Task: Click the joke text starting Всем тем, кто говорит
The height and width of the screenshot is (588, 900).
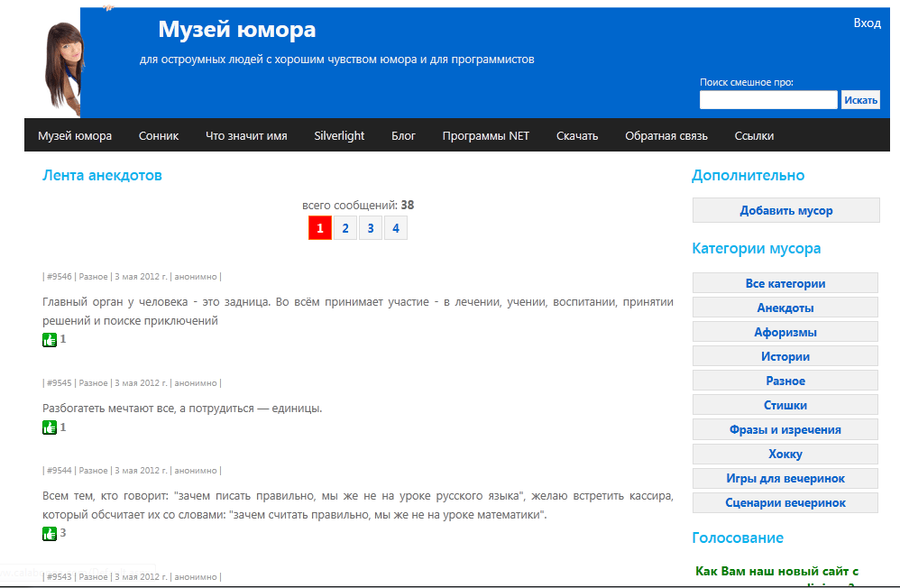Action: pyautogui.click(x=358, y=505)
